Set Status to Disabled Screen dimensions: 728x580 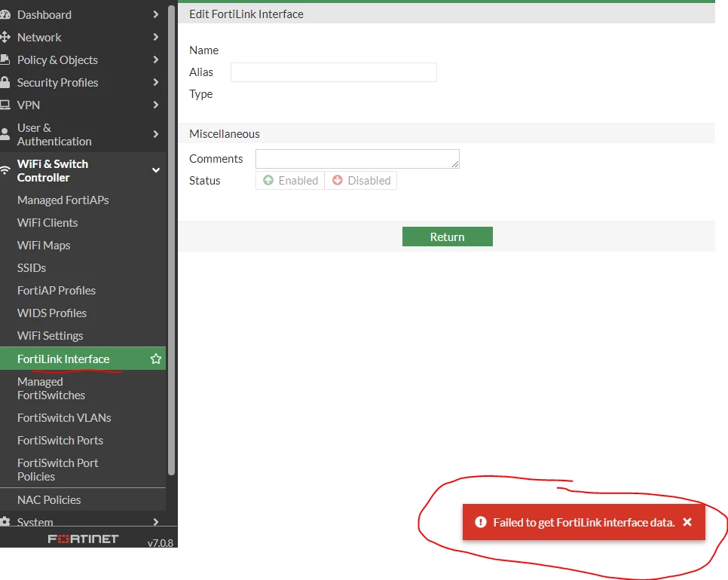361,181
